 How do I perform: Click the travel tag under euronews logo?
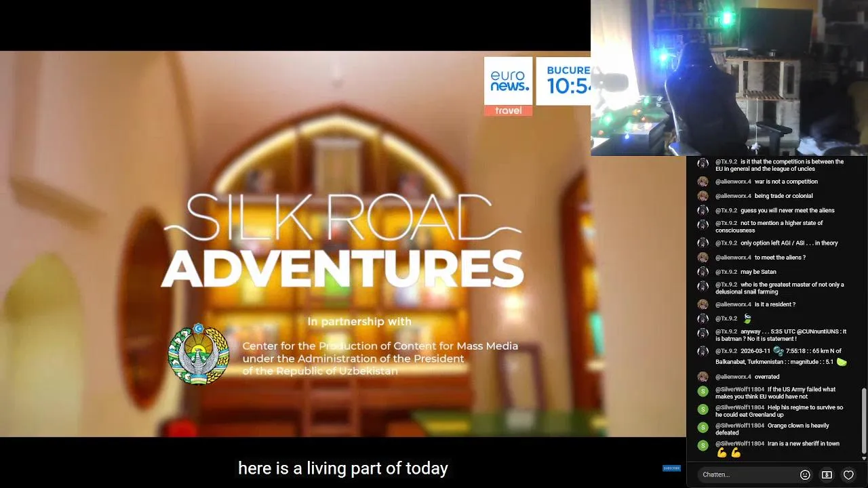509,110
